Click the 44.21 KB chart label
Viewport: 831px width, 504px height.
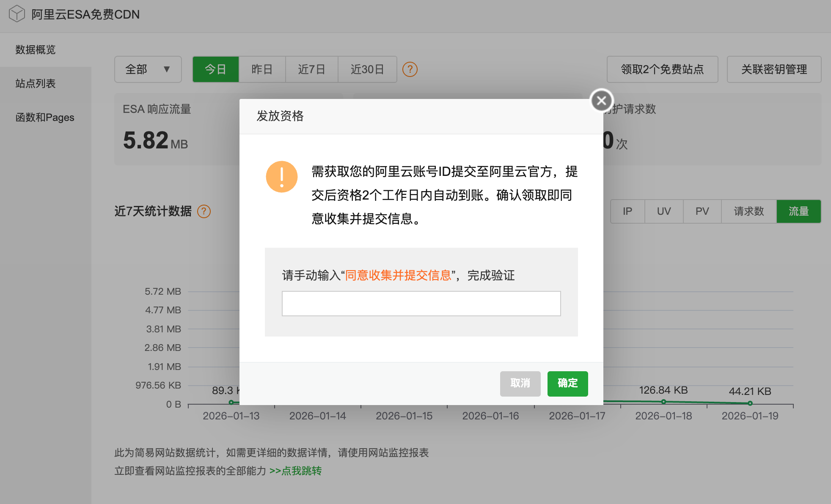tap(750, 392)
